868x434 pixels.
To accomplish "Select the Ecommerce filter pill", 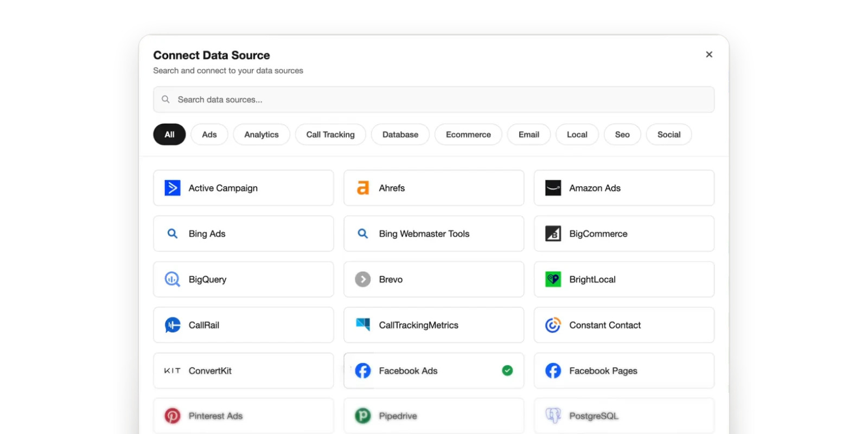I will tap(468, 135).
